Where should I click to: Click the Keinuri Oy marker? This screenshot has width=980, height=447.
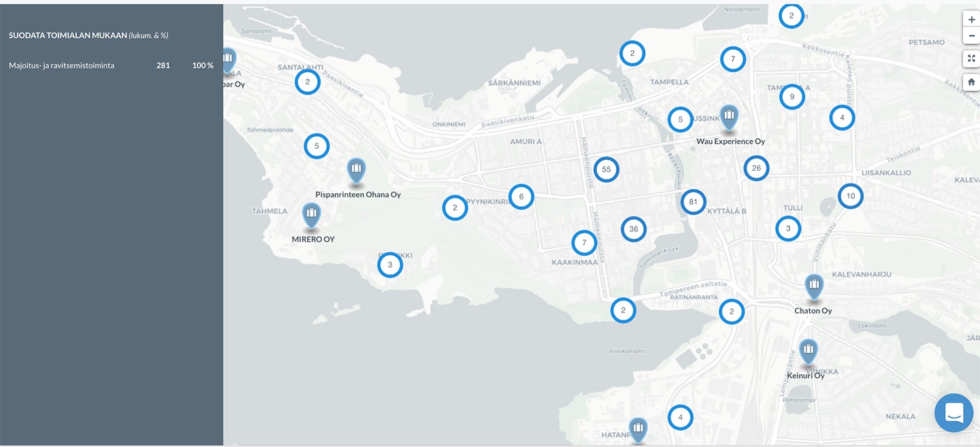click(x=808, y=351)
